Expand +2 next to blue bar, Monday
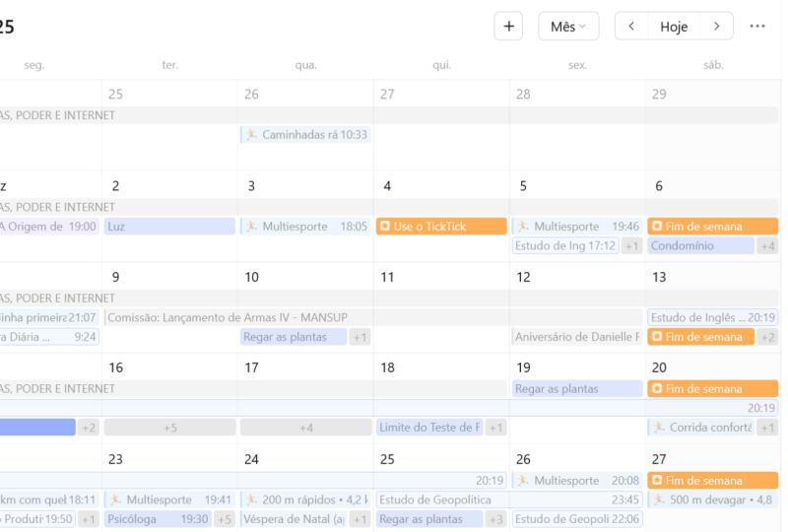The height and width of the screenshot is (532, 788). coord(89,428)
